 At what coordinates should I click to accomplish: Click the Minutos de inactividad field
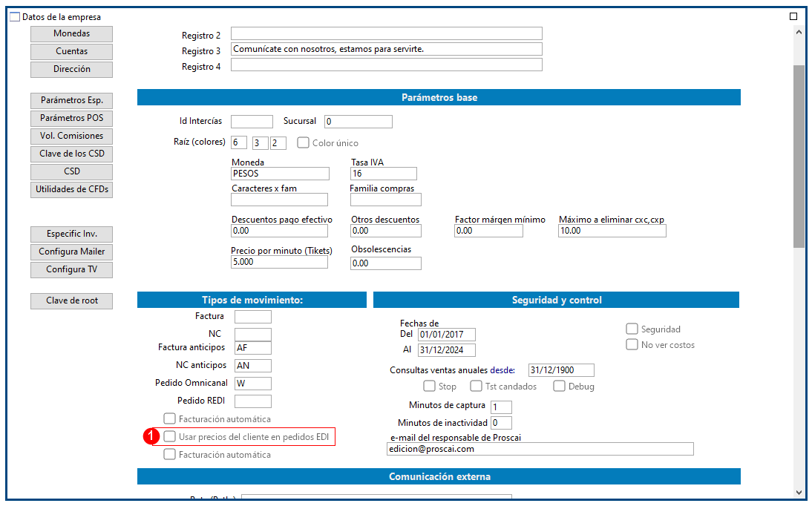click(501, 423)
